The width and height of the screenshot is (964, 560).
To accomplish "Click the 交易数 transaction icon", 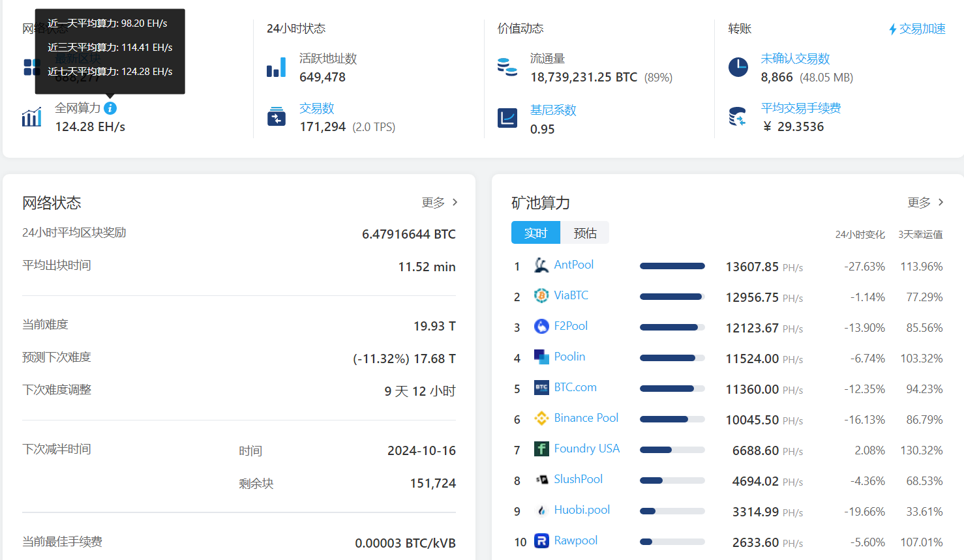I will pyautogui.click(x=277, y=117).
